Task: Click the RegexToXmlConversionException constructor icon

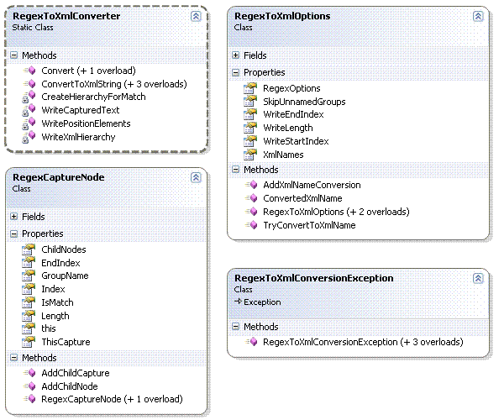Action: pyautogui.click(x=252, y=342)
